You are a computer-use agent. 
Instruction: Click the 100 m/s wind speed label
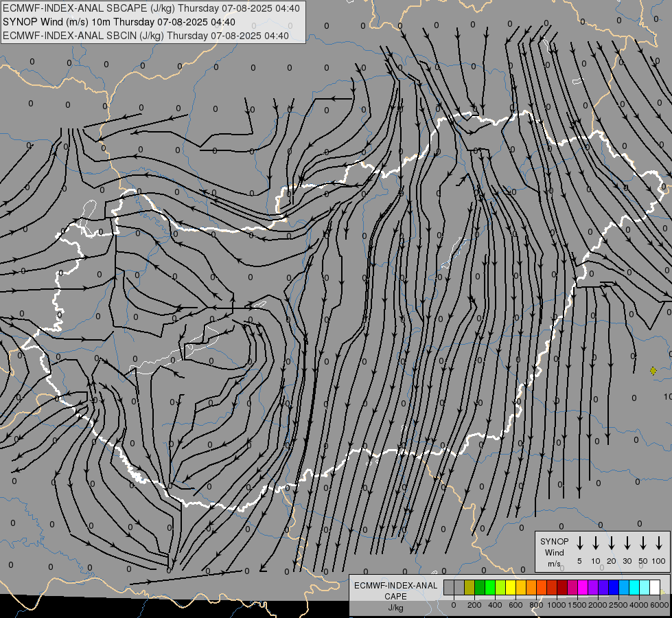coord(659,561)
